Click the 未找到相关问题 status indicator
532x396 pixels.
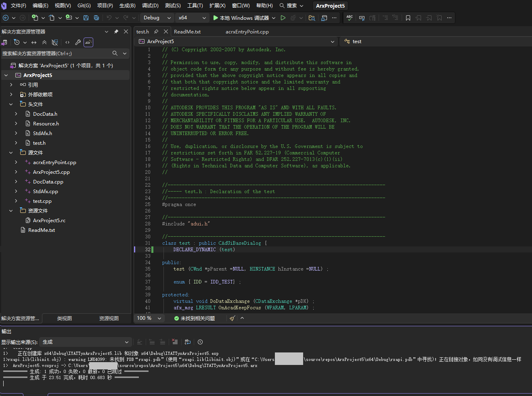click(195, 318)
